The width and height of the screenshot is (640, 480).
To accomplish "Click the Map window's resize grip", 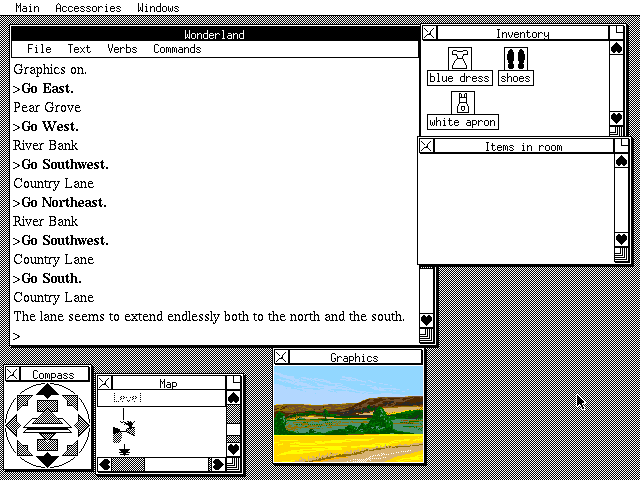I will 233,464.
